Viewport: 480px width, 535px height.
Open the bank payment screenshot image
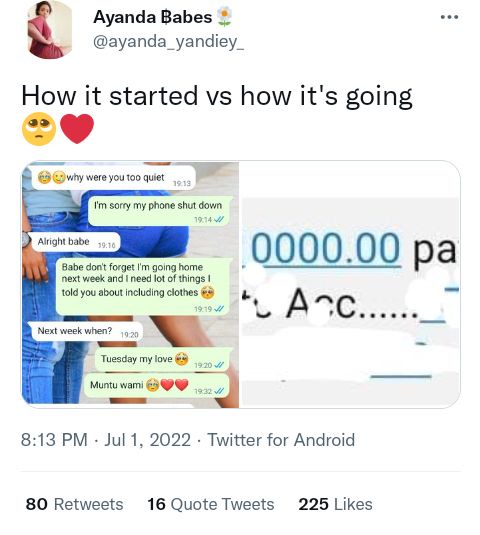(x=350, y=284)
